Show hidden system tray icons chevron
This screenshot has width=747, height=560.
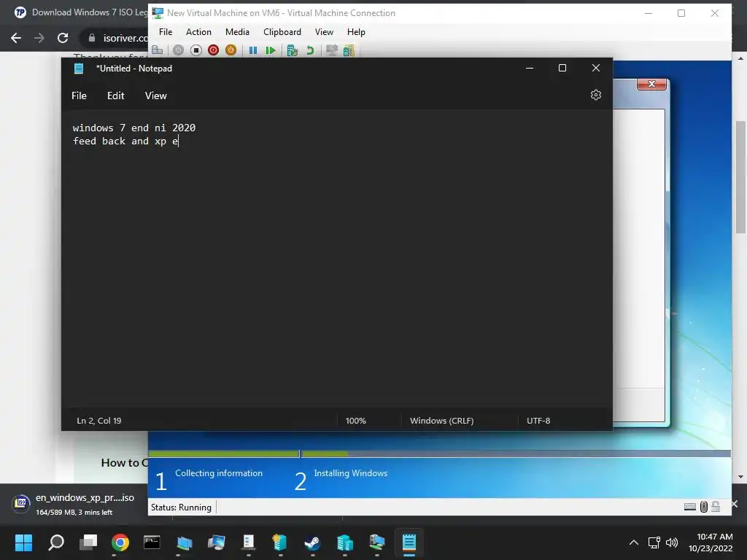point(634,542)
